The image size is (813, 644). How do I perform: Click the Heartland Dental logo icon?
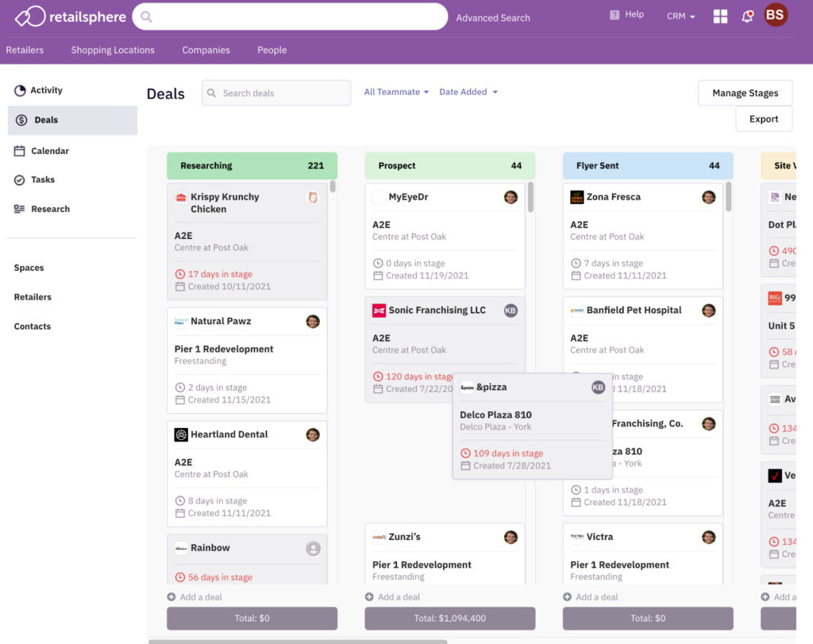tap(181, 434)
